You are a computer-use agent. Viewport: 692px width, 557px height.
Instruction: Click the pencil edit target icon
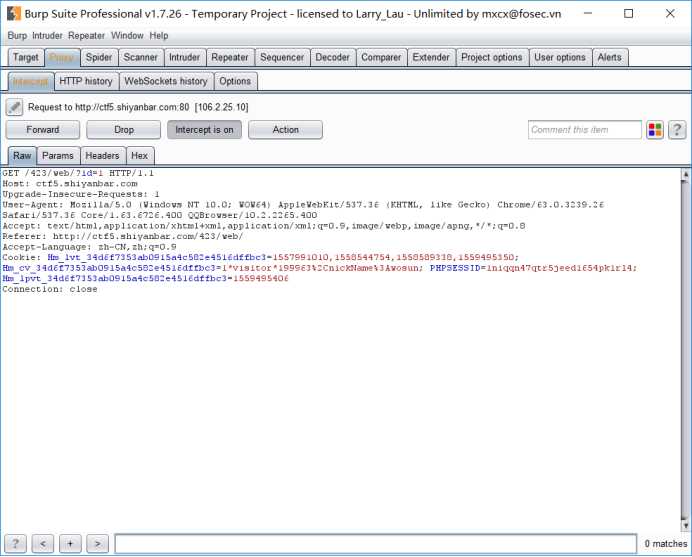click(14, 107)
